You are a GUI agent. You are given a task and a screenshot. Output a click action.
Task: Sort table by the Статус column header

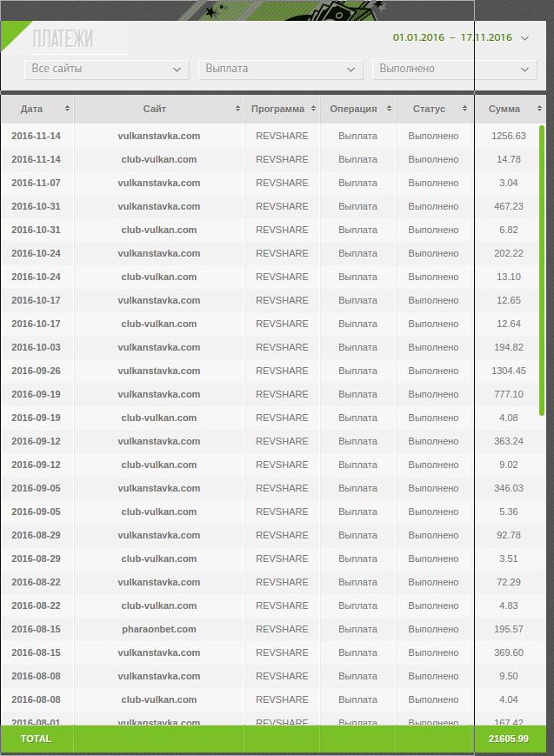coord(433,109)
